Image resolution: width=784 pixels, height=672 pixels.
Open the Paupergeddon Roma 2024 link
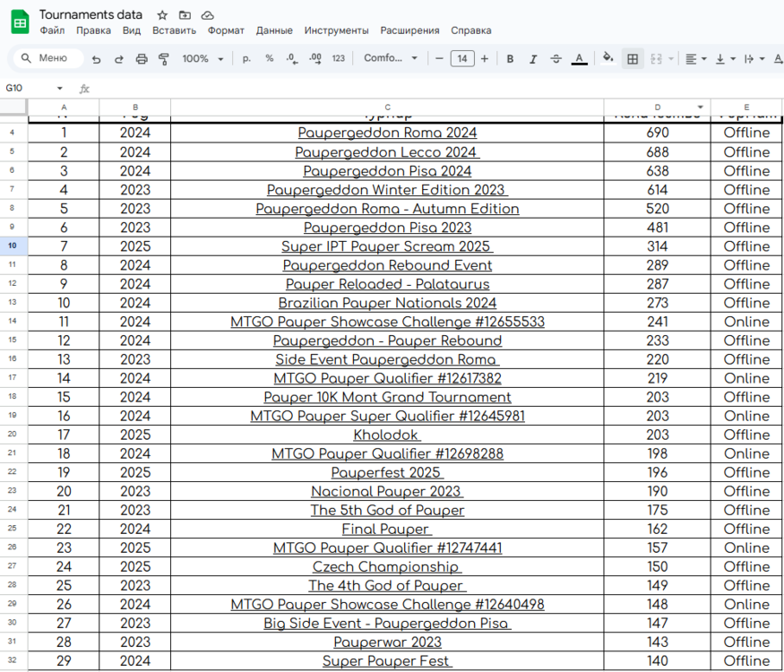[x=387, y=133]
